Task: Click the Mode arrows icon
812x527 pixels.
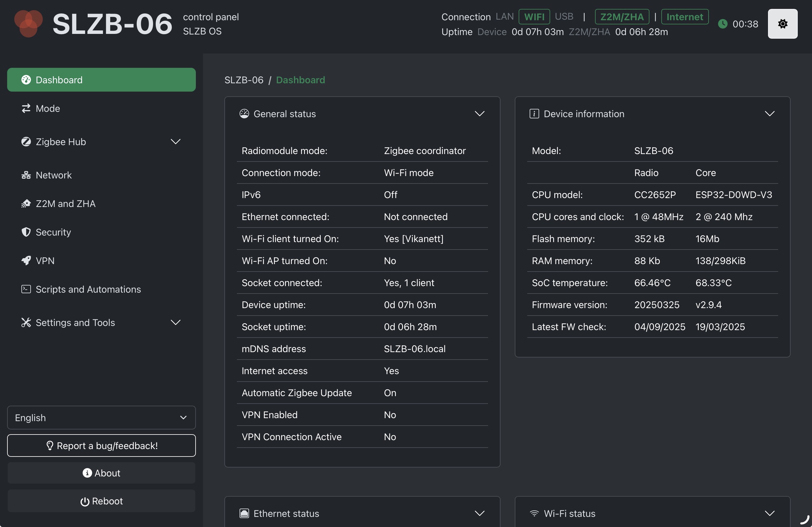Action: point(26,109)
